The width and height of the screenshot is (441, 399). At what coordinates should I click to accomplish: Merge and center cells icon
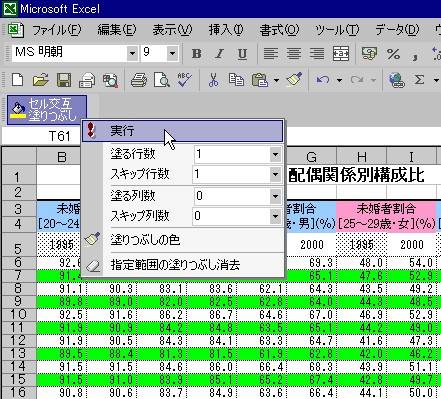pyautogui.click(x=341, y=54)
